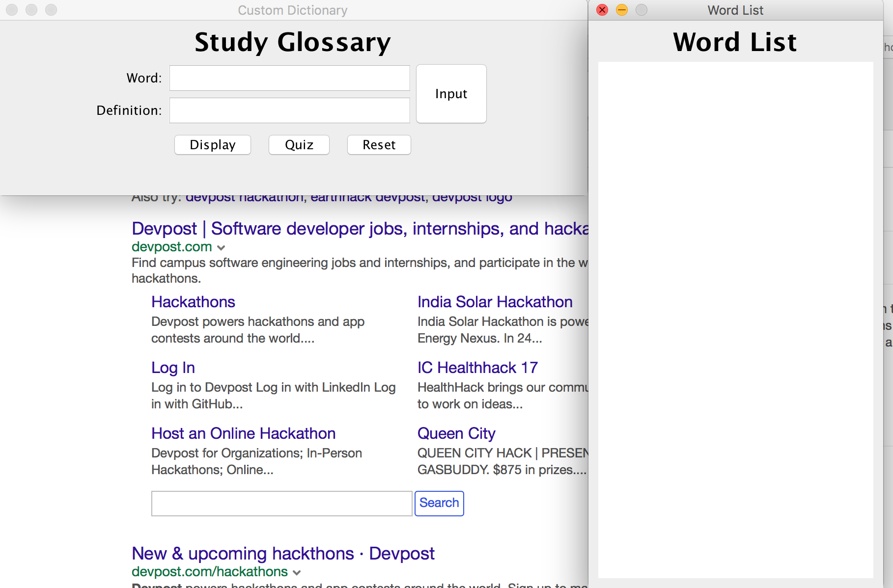Click the devpost.com/hackathons green URL text
This screenshot has height=588, width=893.
tap(210, 572)
